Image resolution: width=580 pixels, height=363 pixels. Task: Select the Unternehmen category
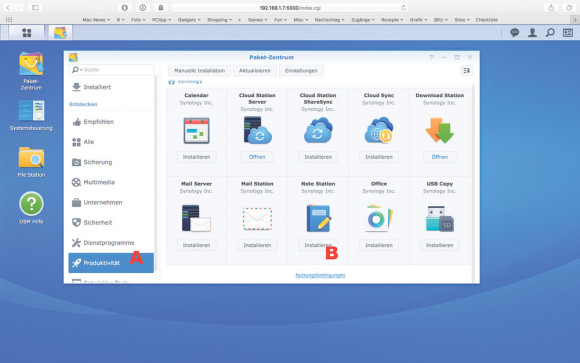(111, 202)
